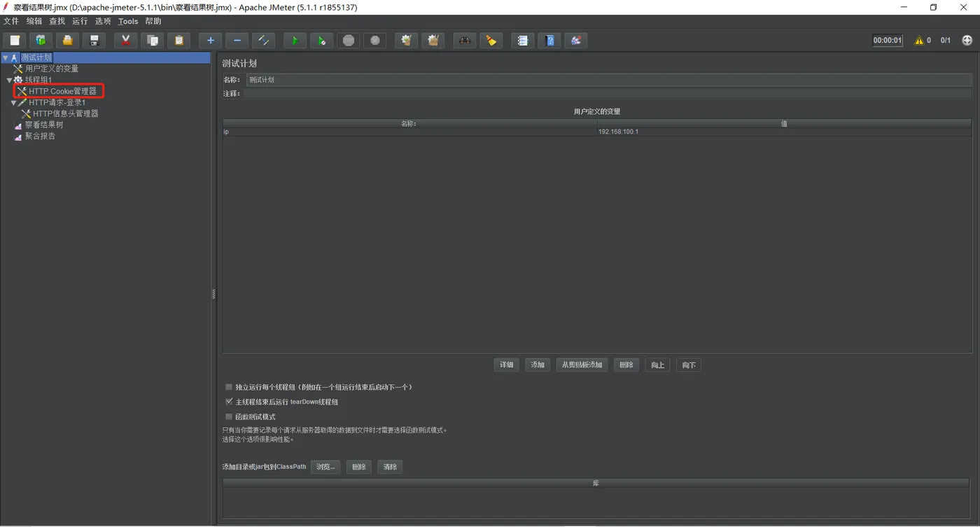This screenshot has width=980, height=527.
Task: Select 测试计划 in the tree
Action: [36, 58]
